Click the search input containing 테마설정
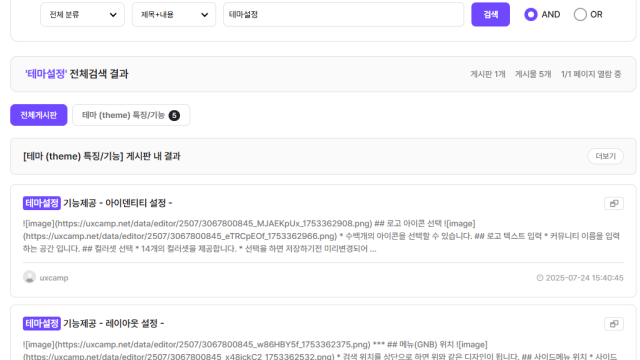The height and width of the screenshot is (360, 640). point(343,15)
